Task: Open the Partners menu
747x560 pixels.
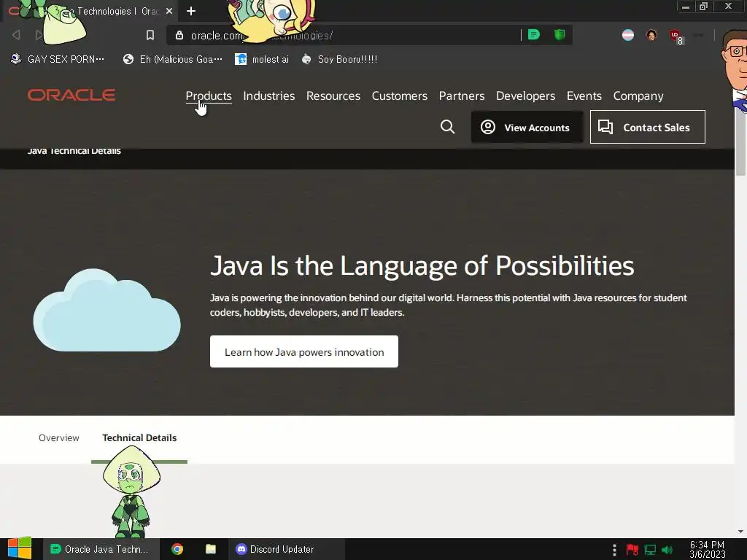Action: [x=462, y=96]
